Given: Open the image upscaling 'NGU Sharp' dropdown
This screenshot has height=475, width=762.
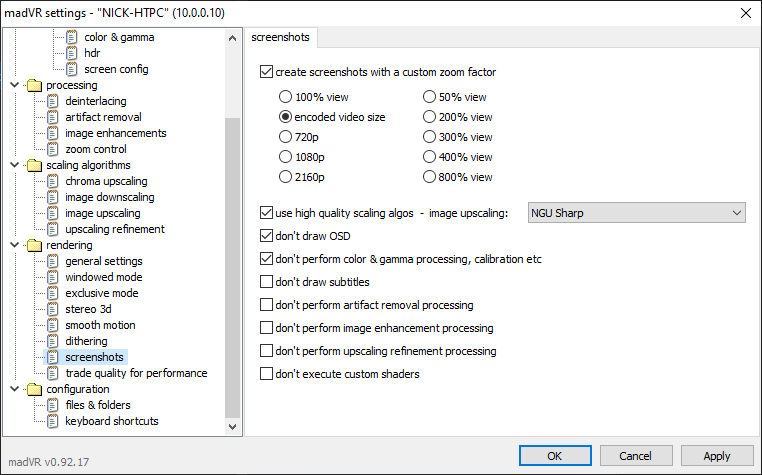Looking at the screenshot, I should point(637,212).
